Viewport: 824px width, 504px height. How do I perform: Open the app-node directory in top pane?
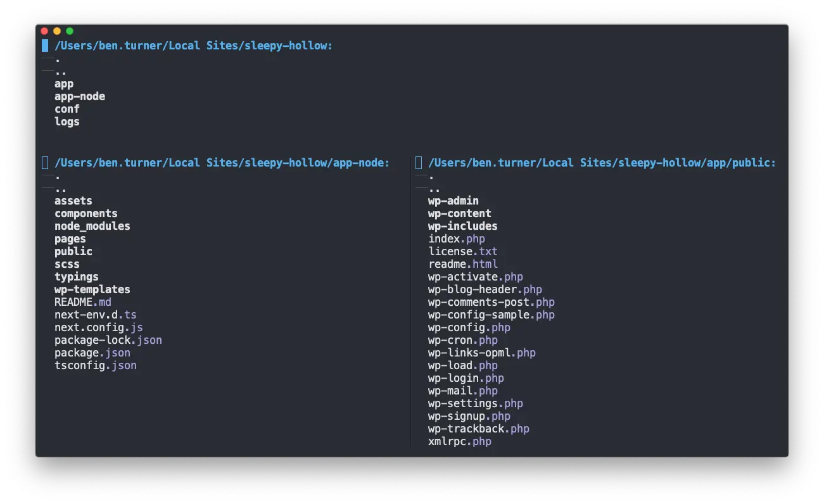click(x=80, y=96)
